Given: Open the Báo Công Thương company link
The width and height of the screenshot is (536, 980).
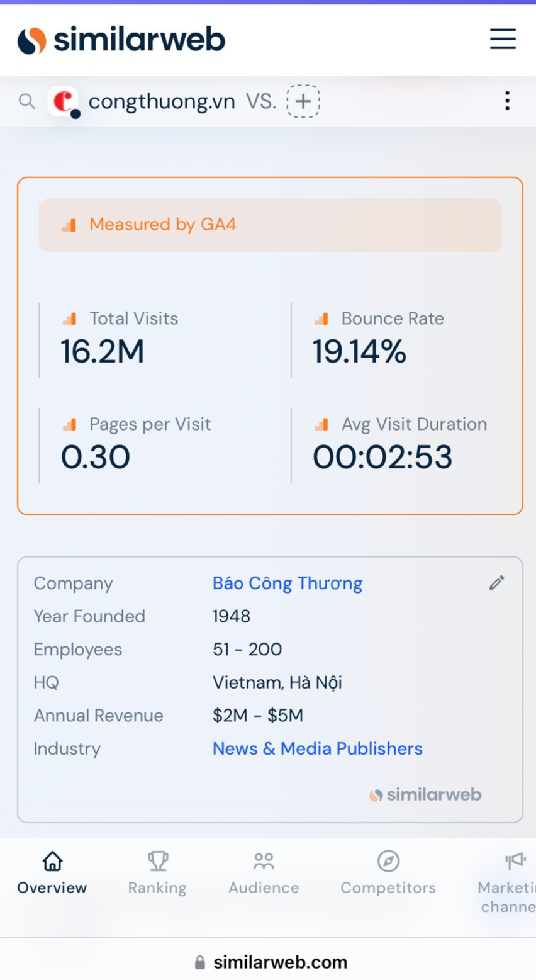Looking at the screenshot, I should pos(288,583).
